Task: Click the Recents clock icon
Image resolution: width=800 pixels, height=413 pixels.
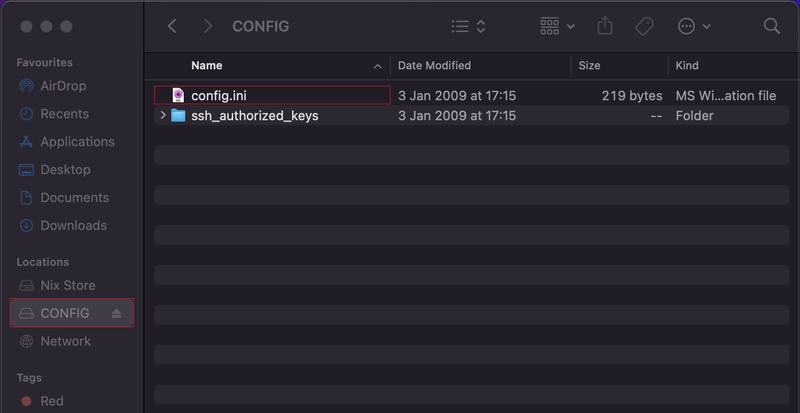Action: click(x=26, y=114)
